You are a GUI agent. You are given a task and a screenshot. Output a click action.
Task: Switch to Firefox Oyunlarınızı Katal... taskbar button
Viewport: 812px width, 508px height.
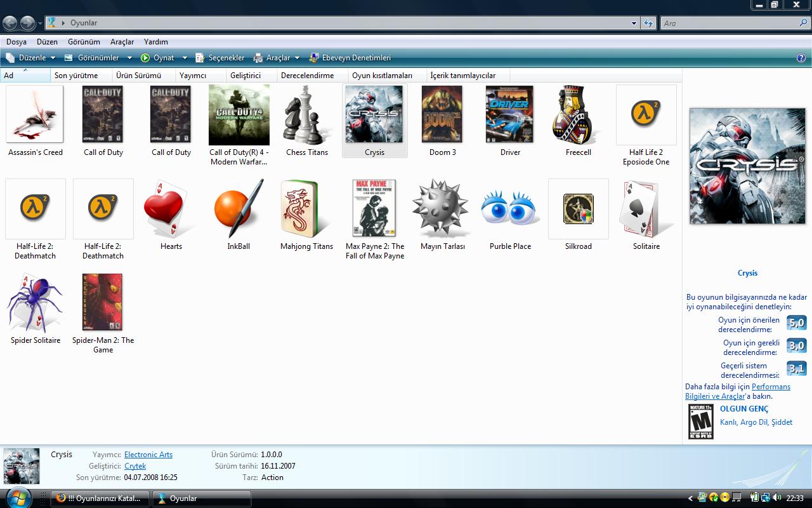click(100, 498)
